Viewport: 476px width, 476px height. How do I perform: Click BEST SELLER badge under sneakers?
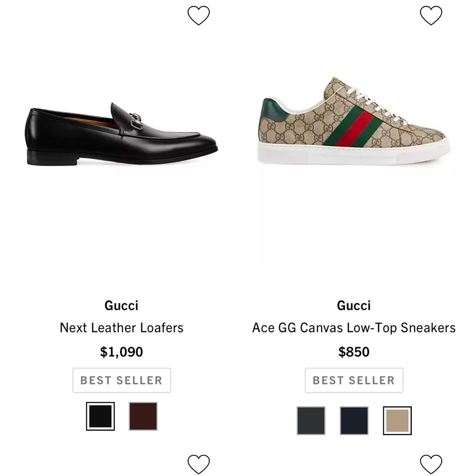[354, 380]
